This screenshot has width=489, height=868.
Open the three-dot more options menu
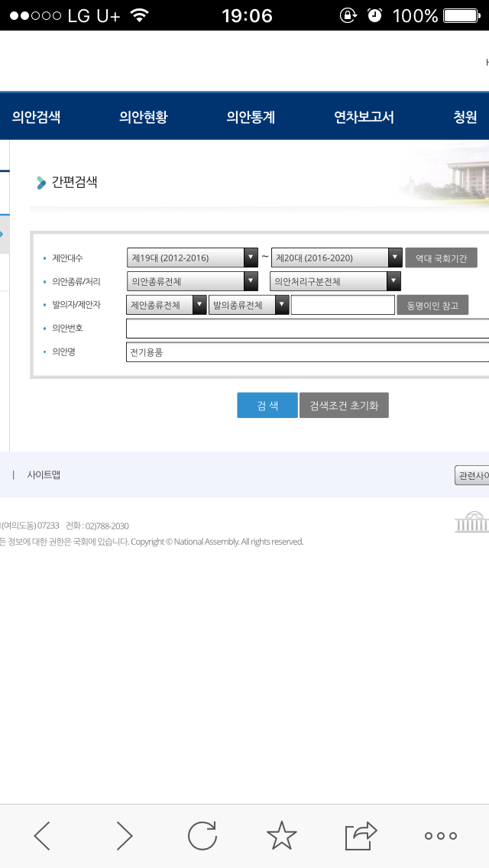click(x=441, y=836)
